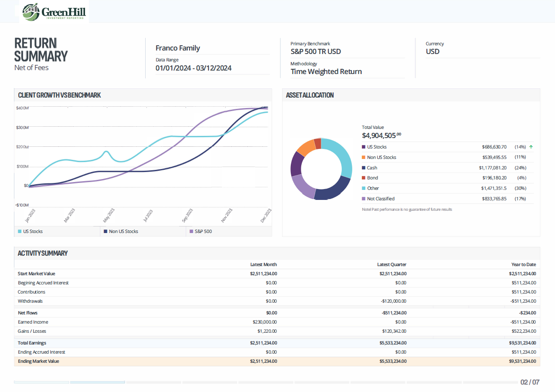
Task: Click the 'Sep 2023' x-axis label
Action: coord(187,216)
